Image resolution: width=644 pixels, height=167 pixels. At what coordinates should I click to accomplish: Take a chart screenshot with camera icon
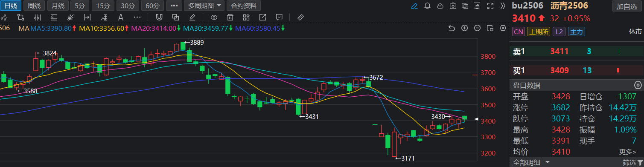coord(453,6)
